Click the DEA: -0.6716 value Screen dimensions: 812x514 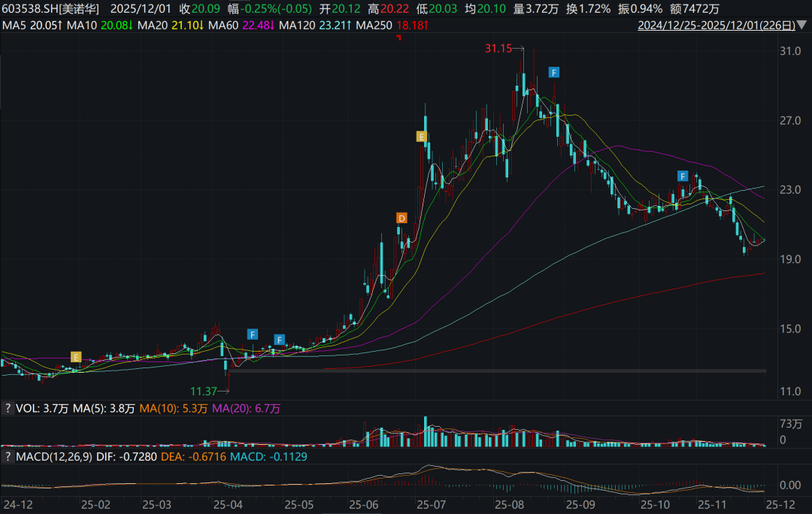(x=194, y=457)
